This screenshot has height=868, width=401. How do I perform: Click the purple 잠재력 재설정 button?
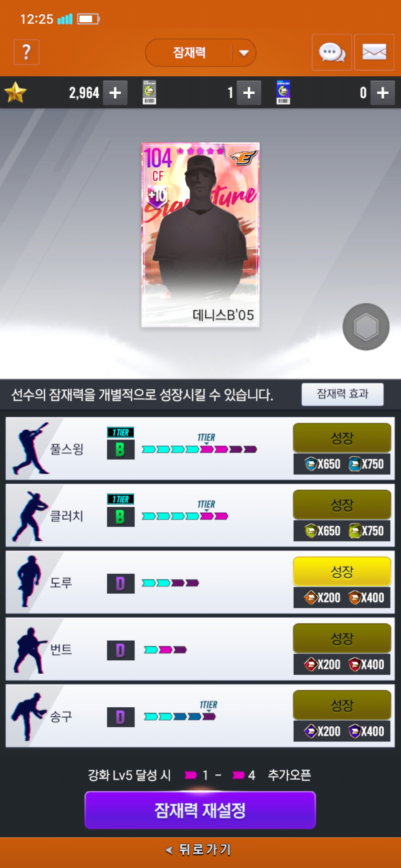click(x=200, y=810)
